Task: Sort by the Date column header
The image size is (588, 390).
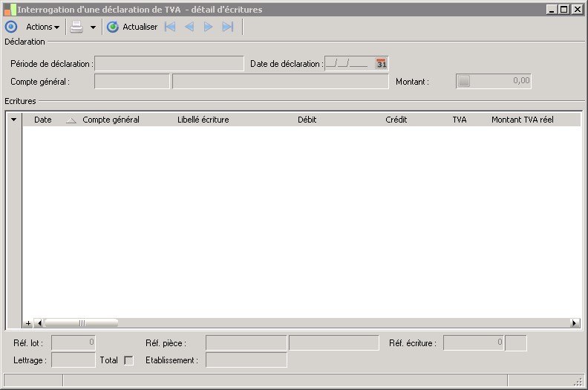Action: point(43,120)
